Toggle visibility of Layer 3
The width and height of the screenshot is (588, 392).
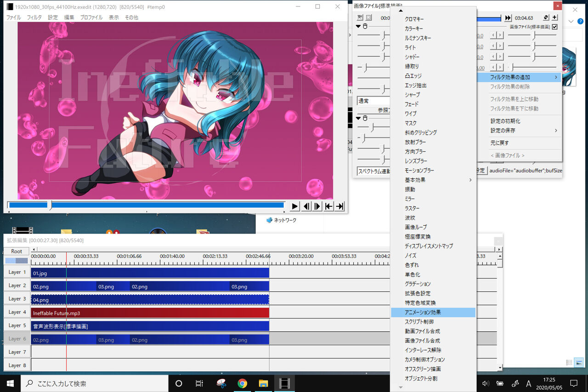(17, 299)
